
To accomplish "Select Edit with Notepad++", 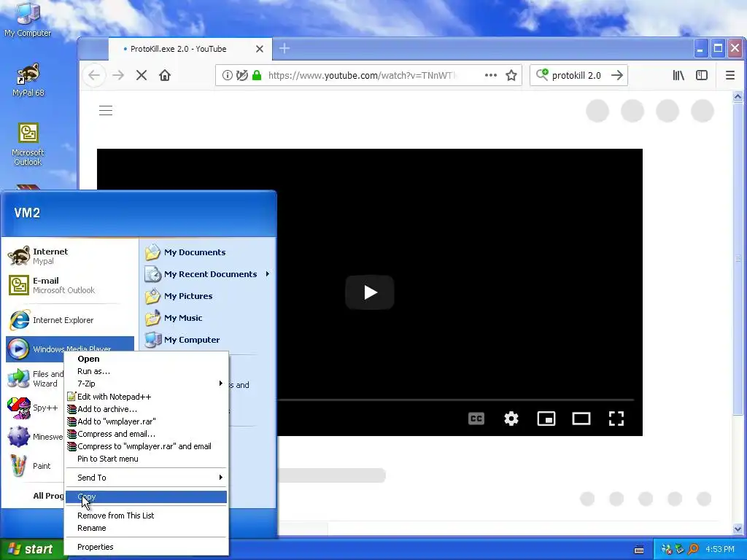I will click(x=146, y=397).
